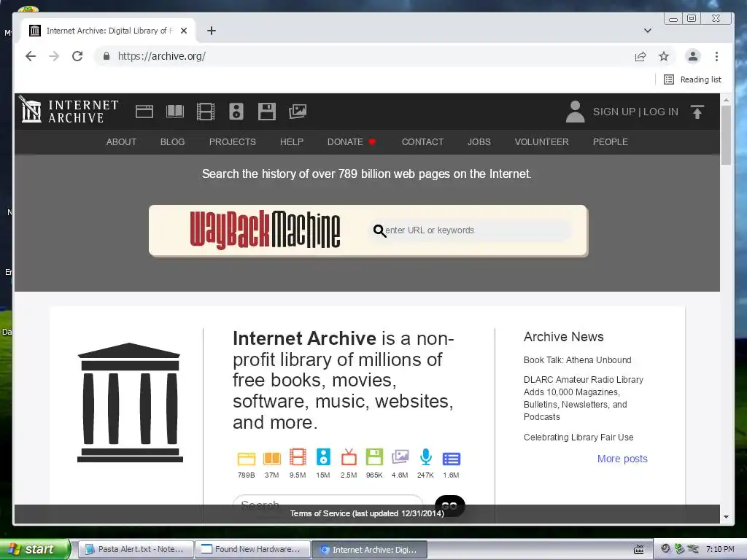Open the Web icon in Archive header
The width and height of the screenshot is (747, 560).
144,112
